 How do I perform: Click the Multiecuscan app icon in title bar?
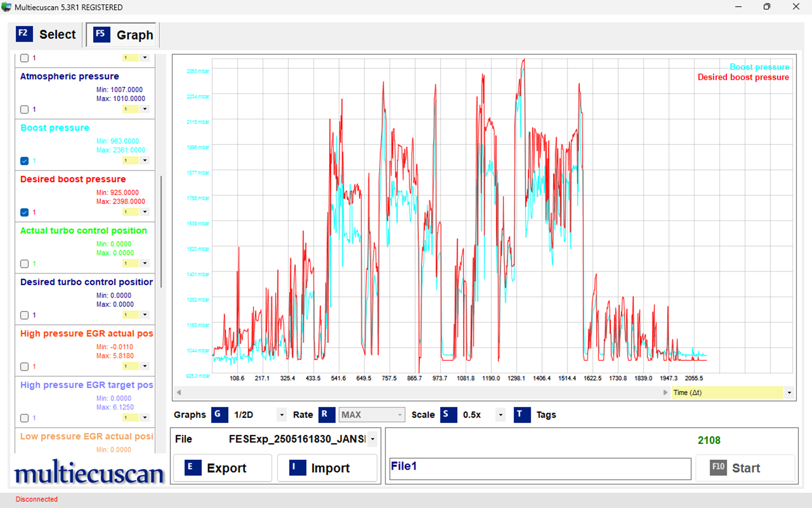[x=6, y=7]
